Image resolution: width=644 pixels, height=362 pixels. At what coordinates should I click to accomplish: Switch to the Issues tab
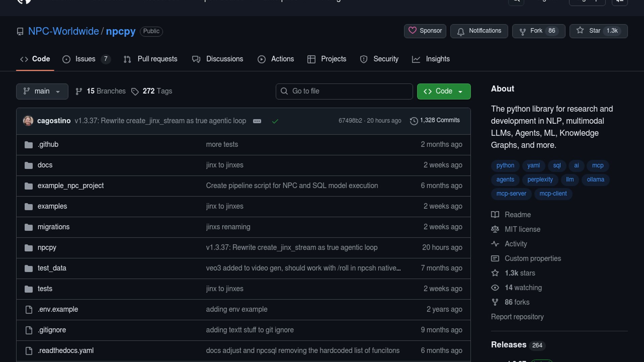pos(86,59)
